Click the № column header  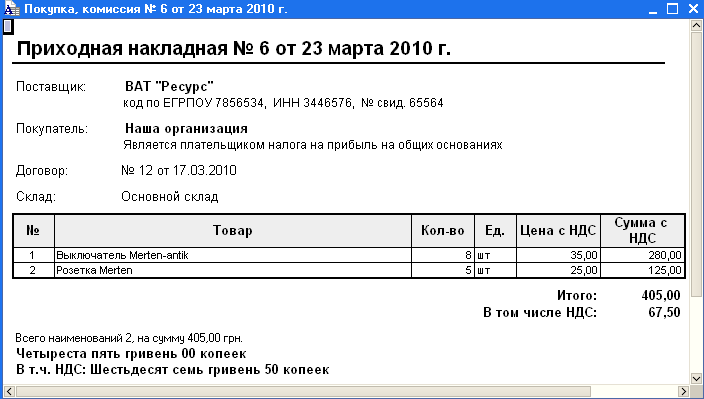click(33, 230)
